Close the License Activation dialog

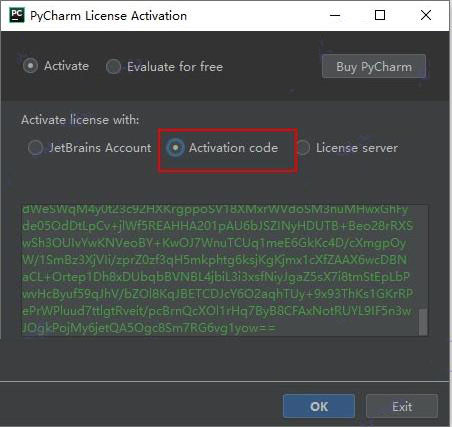[426, 15]
